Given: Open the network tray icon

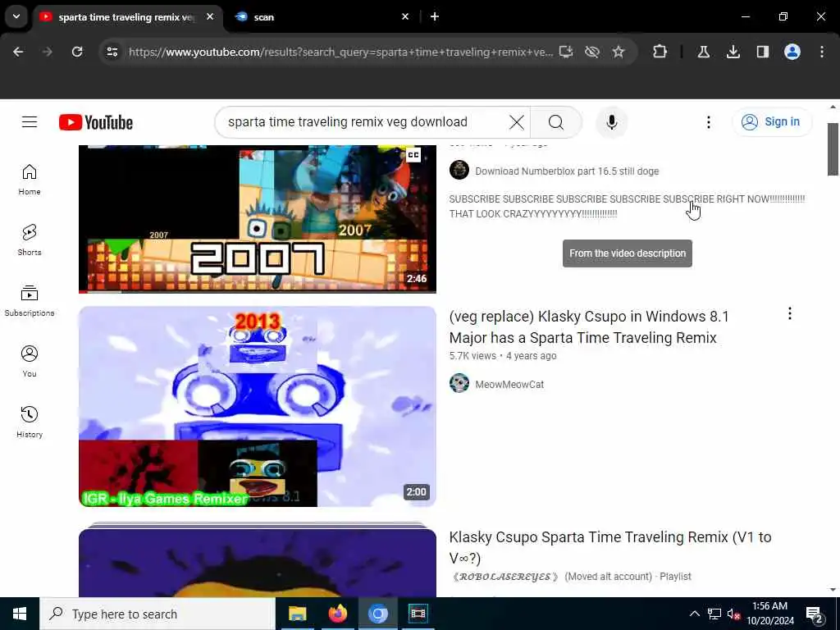Looking at the screenshot, I should (x=714, y=614).
